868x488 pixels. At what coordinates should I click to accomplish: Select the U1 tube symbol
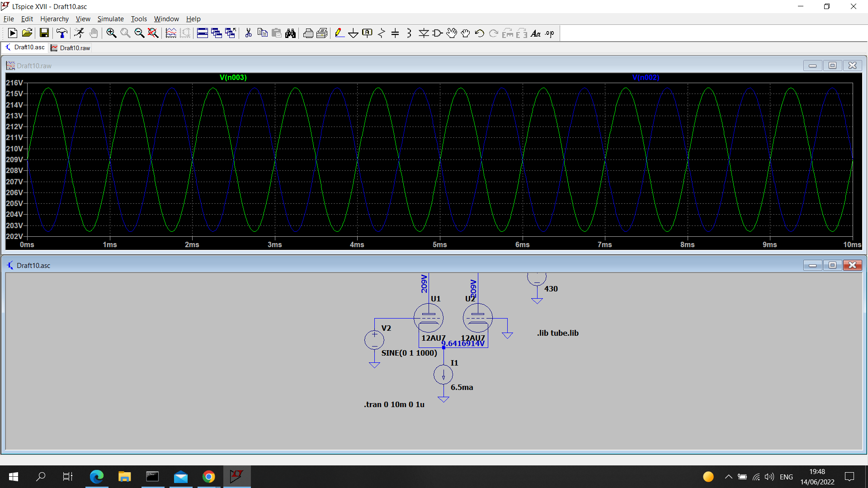(x=429, y=318)
